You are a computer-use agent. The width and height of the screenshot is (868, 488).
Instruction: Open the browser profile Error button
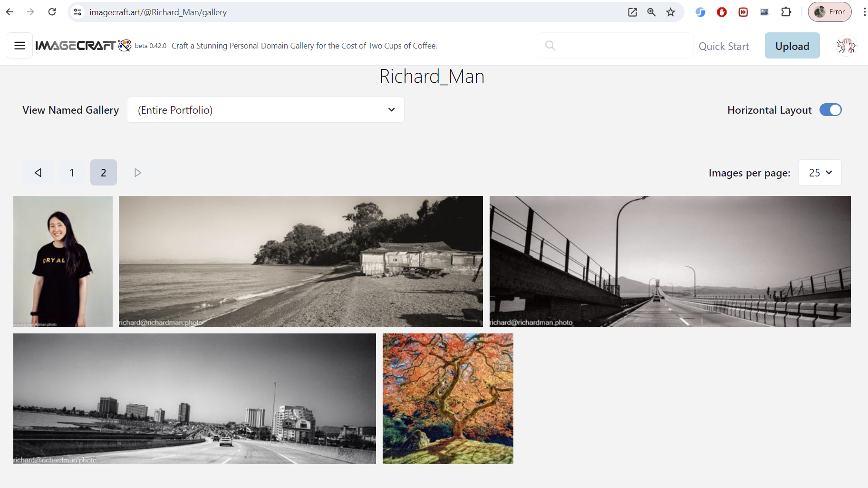click(830, 12)
